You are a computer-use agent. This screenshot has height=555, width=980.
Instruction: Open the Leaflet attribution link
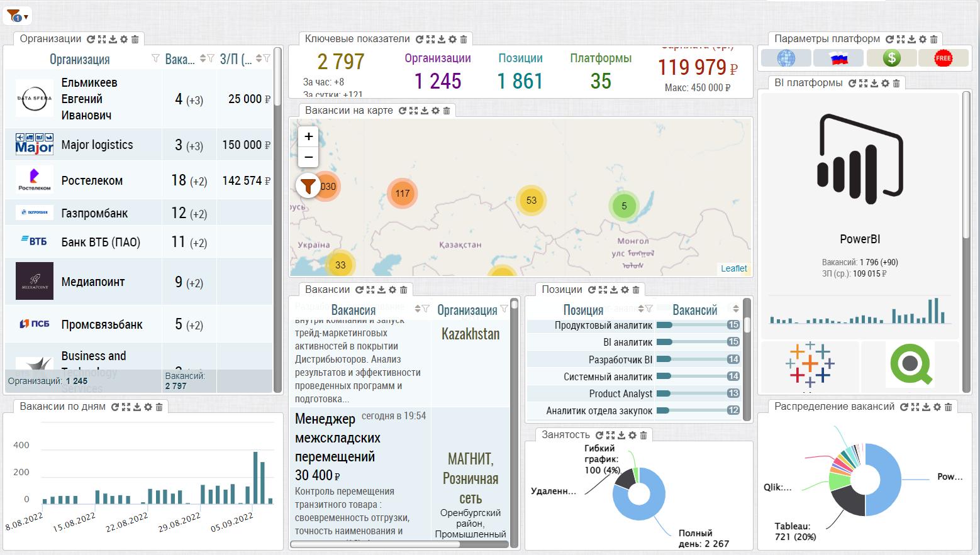coord(733,268)
